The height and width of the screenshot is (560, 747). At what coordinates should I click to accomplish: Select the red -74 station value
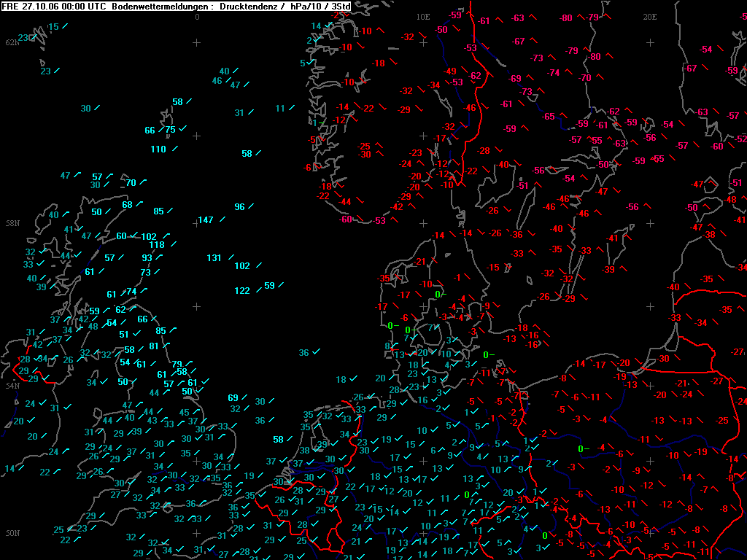click(x=553, y=73)
